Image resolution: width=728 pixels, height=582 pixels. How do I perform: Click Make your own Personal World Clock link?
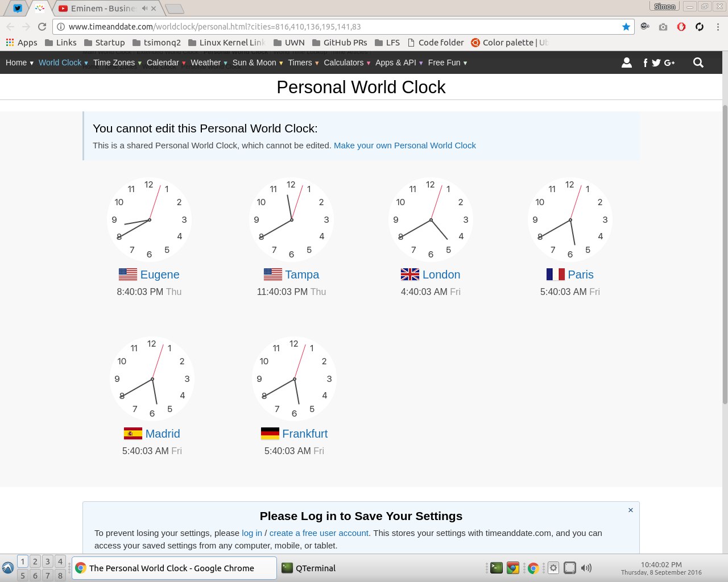click(404, 145)
